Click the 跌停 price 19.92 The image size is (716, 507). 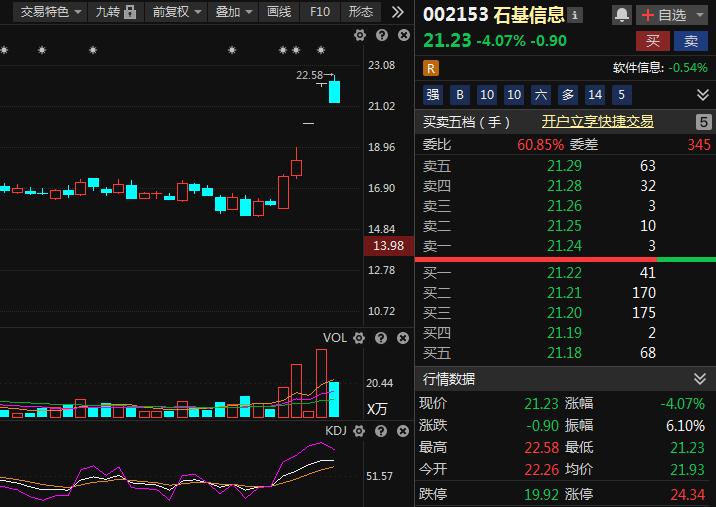tap(541, 494)
